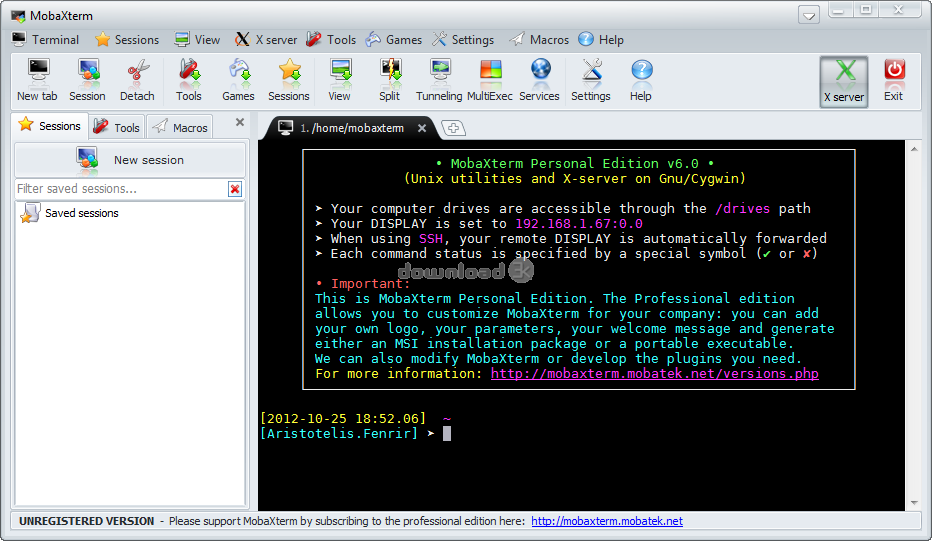Screen dimensions: 932x541
Task: Click the Sessions star toolbar icon
Action: click(289, 80)
